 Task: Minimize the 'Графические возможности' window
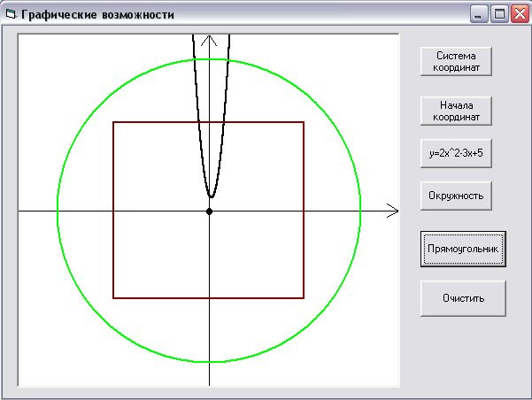[479, 14]
